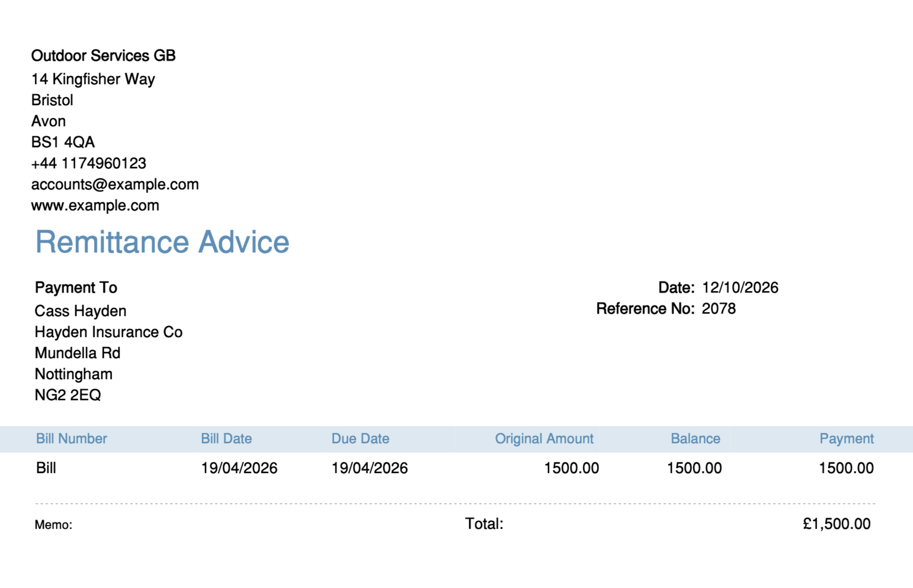The width and height of the screenshot is (913, 588).
Task: Click the Bill Date column header
Action: 226,439
